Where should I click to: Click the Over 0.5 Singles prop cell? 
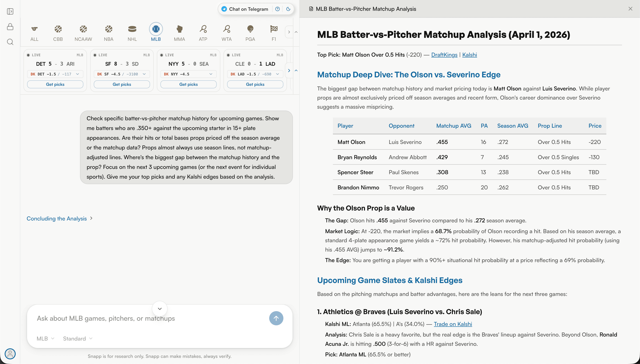[558, 157]
